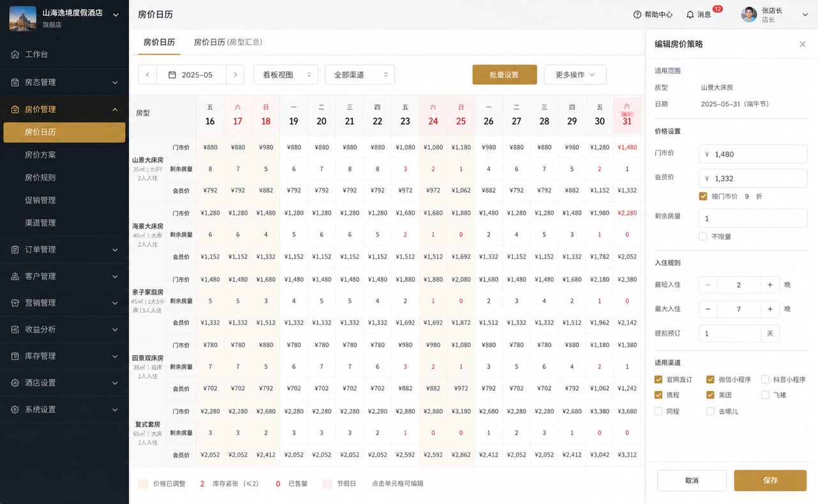Click 山景大床房 ¥1,480 门市价 cell
Image resolution: width=818 pixels, height=504 pixels.
pyautogui.click(x=627, y=148)
